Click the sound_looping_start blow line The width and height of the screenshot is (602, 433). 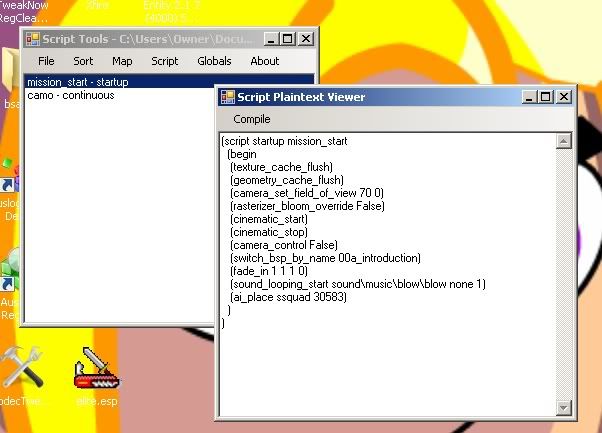click(358, 284)
